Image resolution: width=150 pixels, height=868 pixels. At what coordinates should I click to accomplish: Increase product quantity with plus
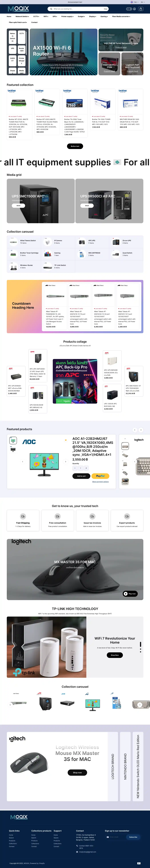(x=86, y=468)
